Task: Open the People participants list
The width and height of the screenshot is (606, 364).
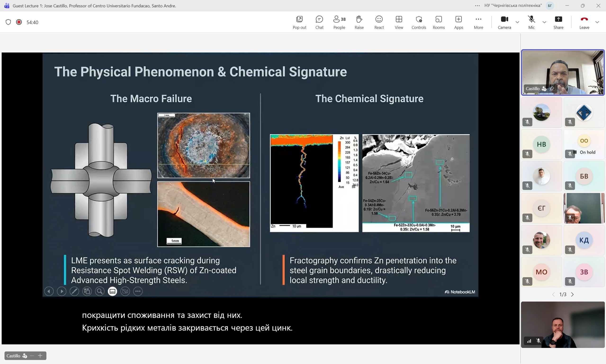Action: 339,22
